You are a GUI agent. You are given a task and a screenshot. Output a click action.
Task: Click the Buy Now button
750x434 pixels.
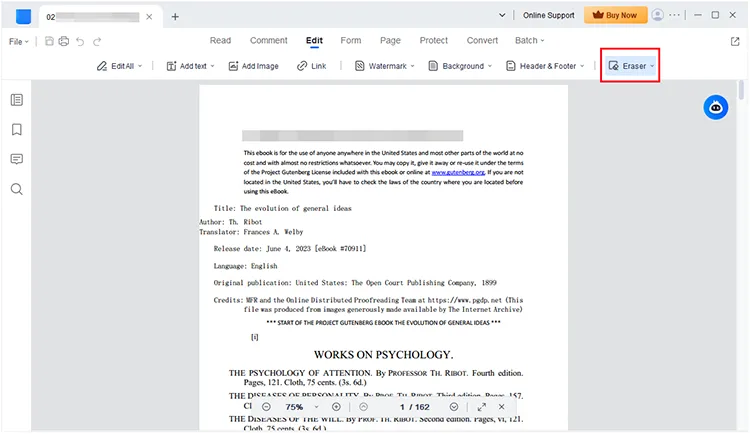tap(615, 15)
